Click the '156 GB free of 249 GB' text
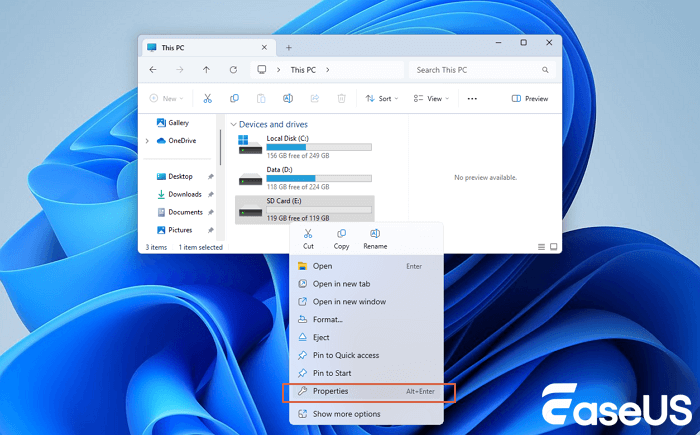The height and width of the screenshot is (435, 700). coord(298,156)
